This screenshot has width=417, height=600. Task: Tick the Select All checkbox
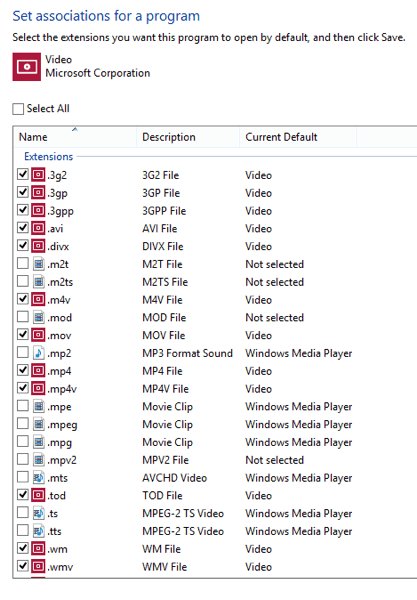(x=18, y=109)
